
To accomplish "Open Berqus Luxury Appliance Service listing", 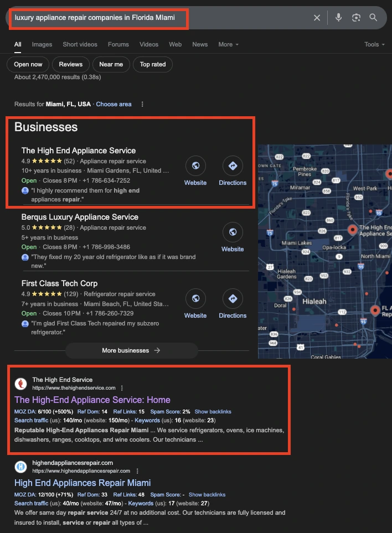I will coord(80,217).
